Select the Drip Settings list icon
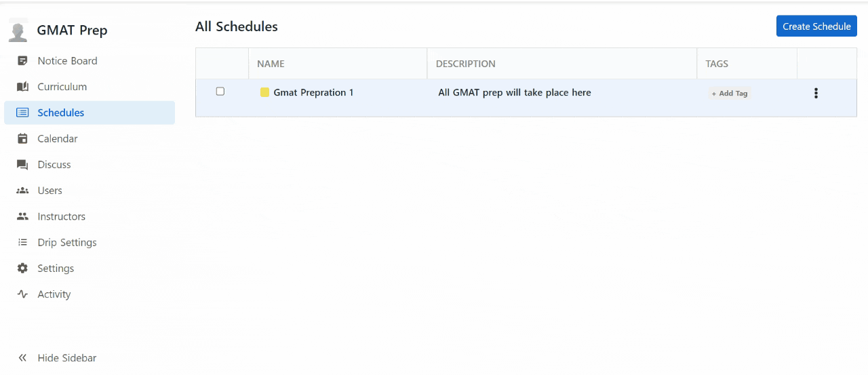Screen dimensions: 868x375 point(22,243)
